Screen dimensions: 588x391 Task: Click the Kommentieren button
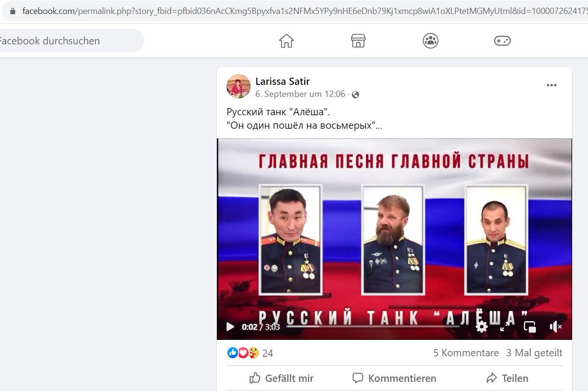[394, 378]
